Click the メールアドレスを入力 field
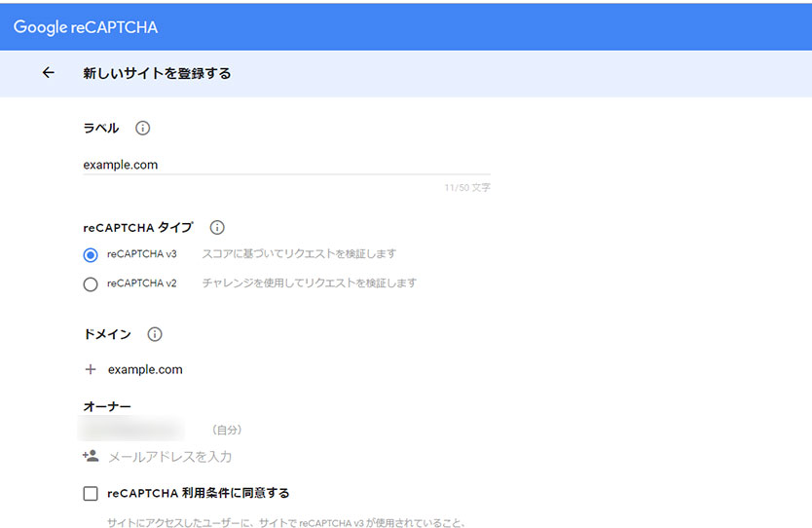Viewport: 812px width, 528px height. pos(169,457)
